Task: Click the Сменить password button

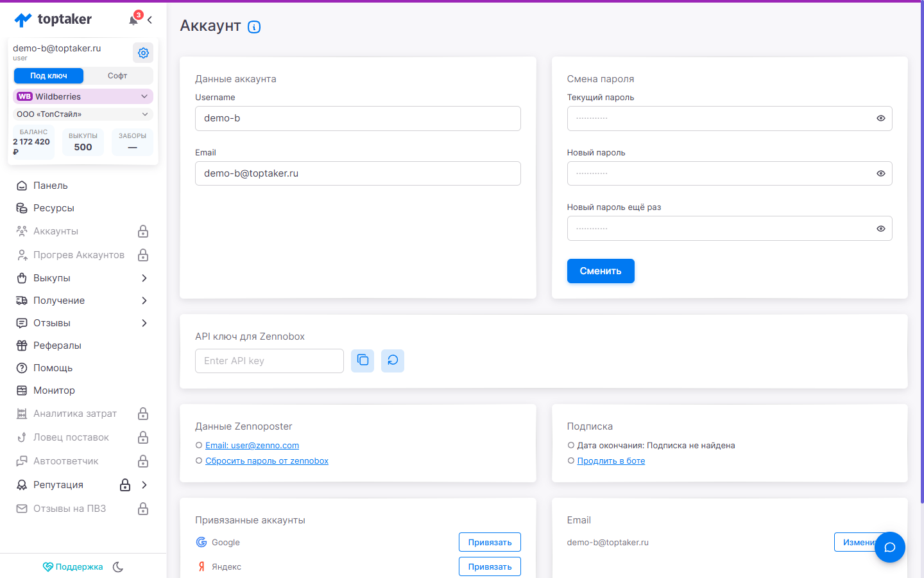Action: (601, 271)
